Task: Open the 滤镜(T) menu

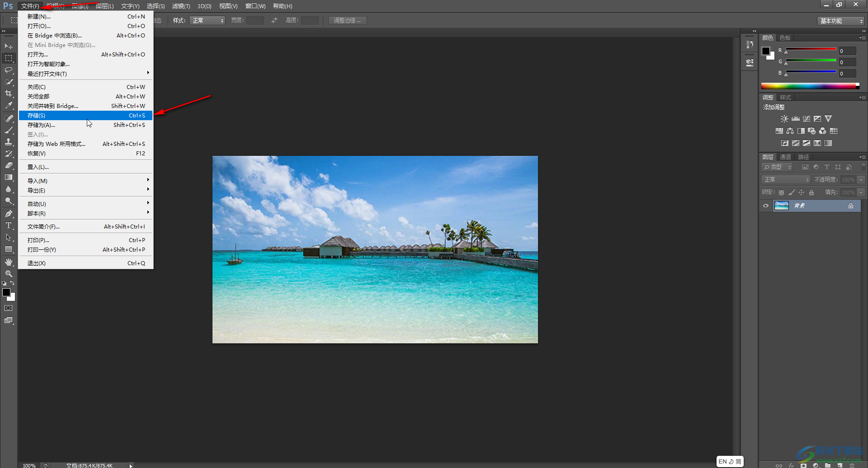Action: (181, 6)
